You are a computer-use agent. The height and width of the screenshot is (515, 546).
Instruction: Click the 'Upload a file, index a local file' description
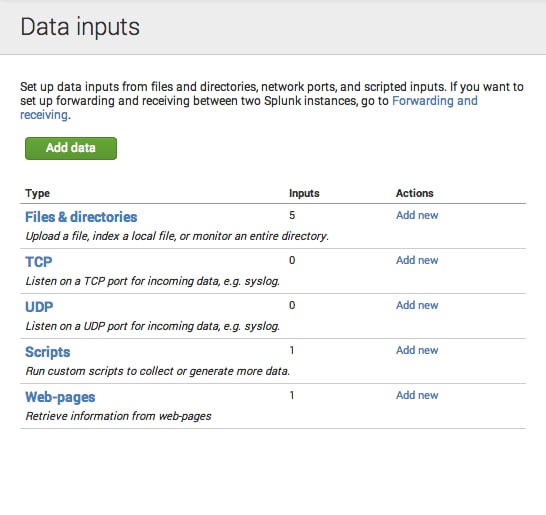pyautogui.click(x=177, y=236)
